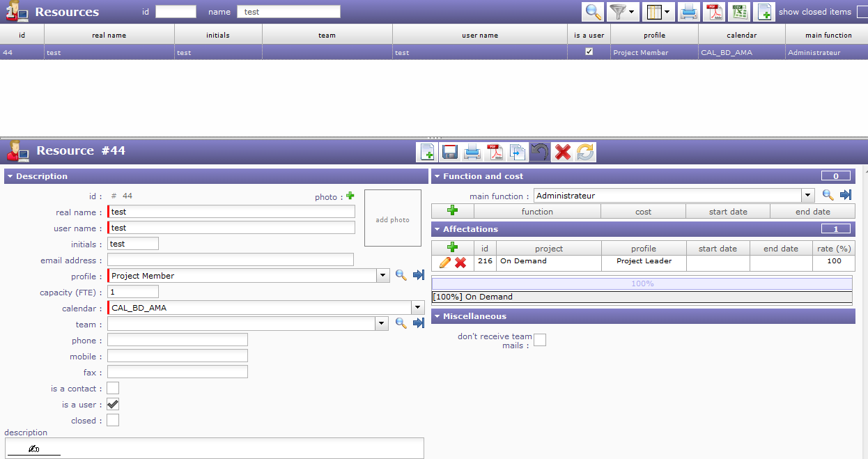The image size is (868, 459).
Task: Edit the On Demand affectation with the pencil icon
Action: [444, 263]
